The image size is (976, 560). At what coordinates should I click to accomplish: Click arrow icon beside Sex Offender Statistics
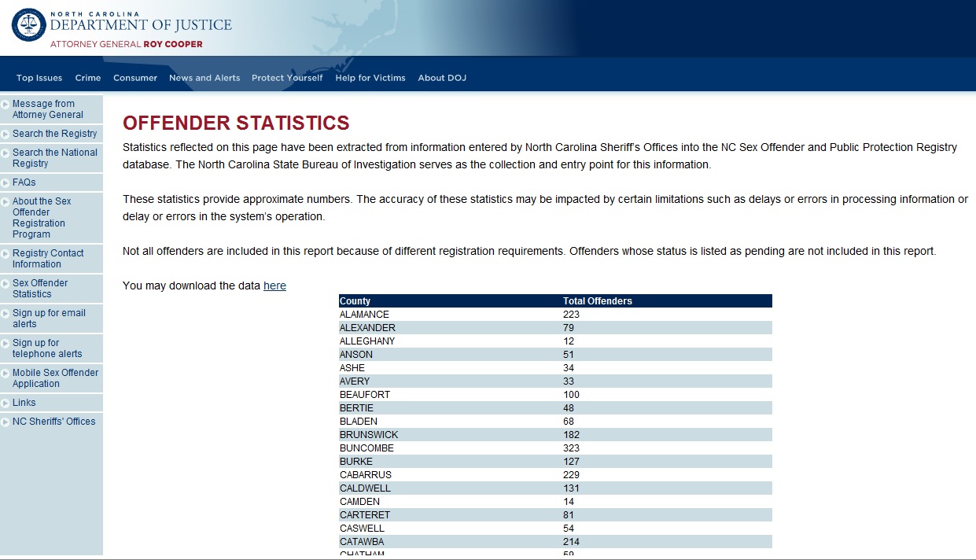(6, 283)
